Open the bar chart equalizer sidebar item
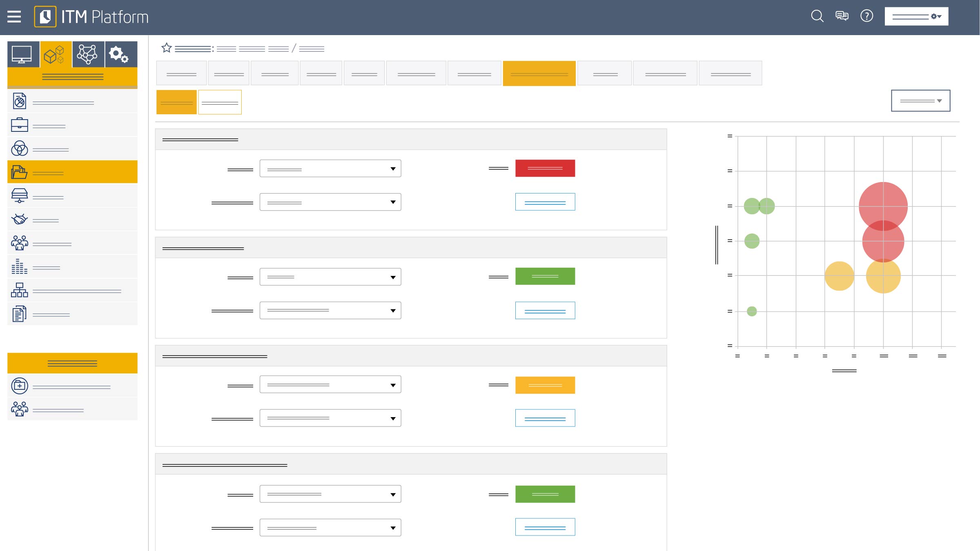Screen dimensions: 980x551 (x=72, y=267)
